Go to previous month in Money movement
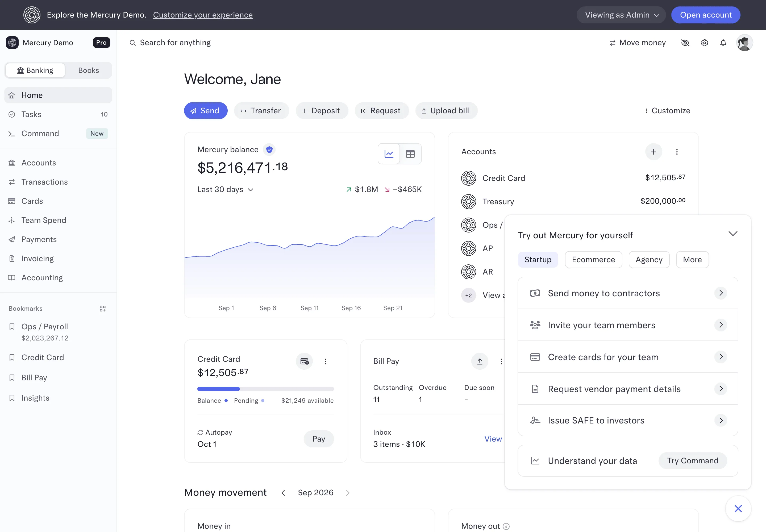The height and width of the screenshot is (532, 766). click(283, 493)
